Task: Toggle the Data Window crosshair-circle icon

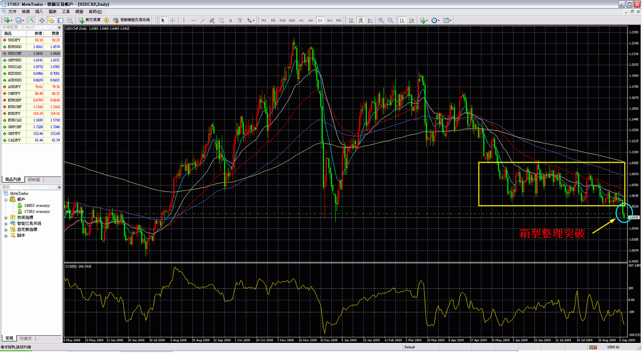Action: coord(41,20)
